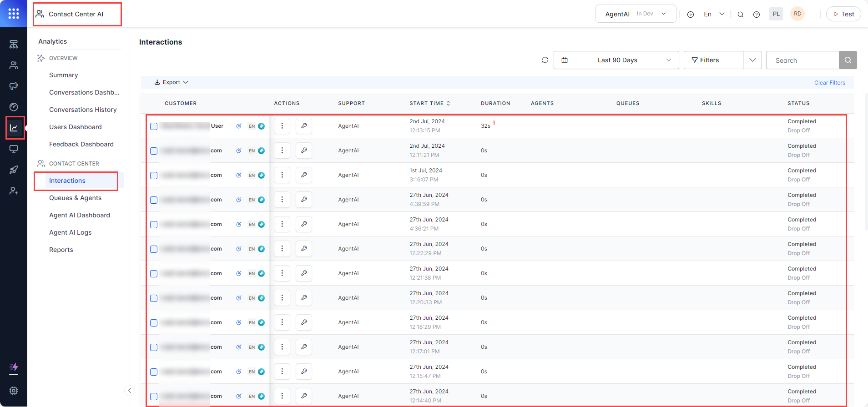Open the apps grid menu icon
Image resolution: width=868 pixels, height=407 pixels.
pos(14,14)
